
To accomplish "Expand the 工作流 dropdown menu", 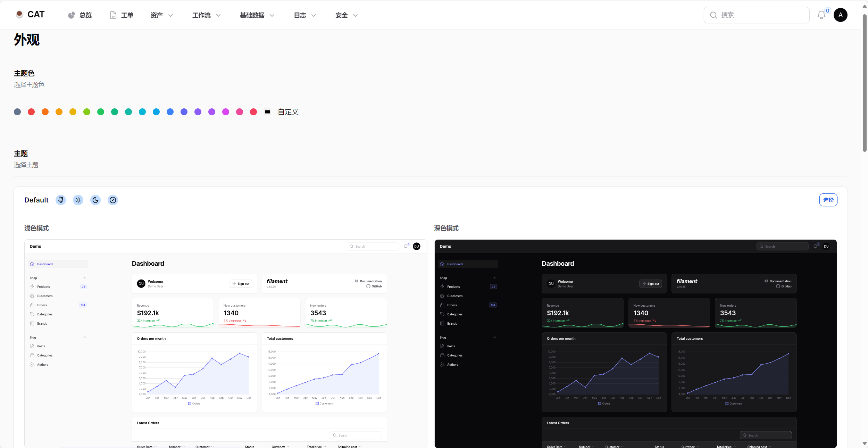I will (206, 15).
